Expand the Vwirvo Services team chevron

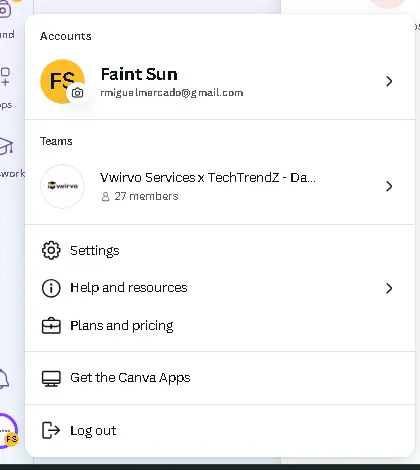(x=389, y=186)
